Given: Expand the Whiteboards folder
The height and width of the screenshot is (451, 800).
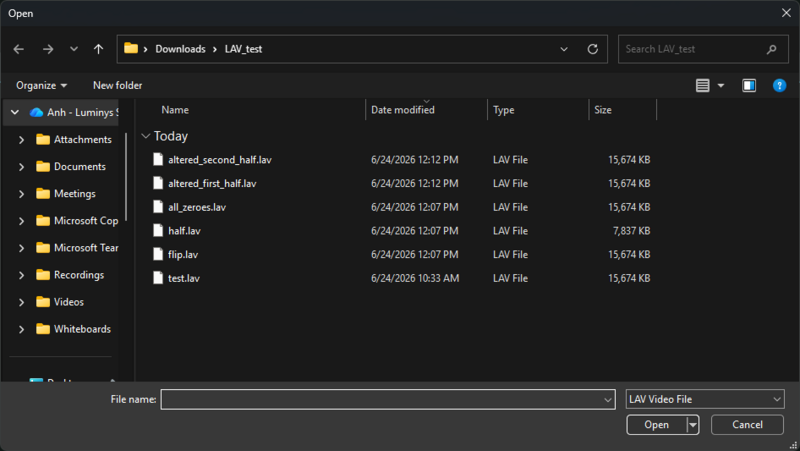Looking at the screenshot, I should click(21, 329).
